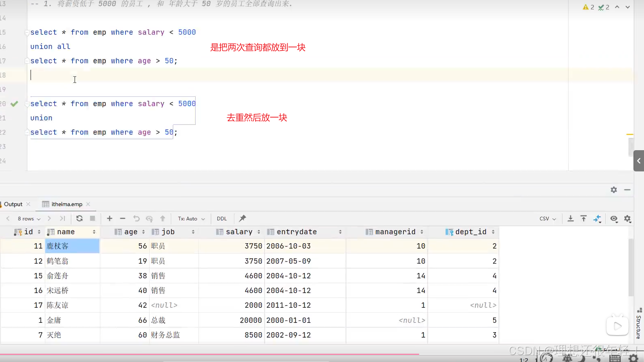Click the dept_id column header
The image size is (644, 362).
[x=471, y=232]
